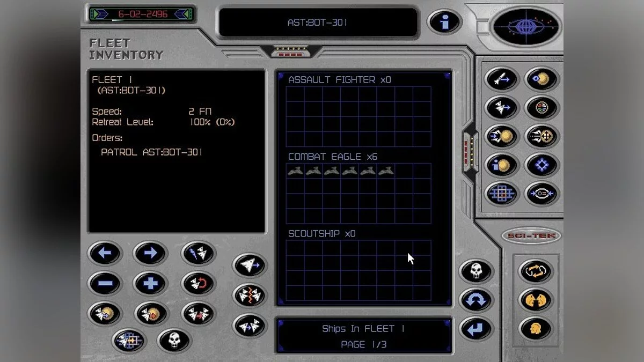Click the ASSAULT FIGHTER x0 label
This screenshot has width=644, height=362.
(x=340, y=80)
